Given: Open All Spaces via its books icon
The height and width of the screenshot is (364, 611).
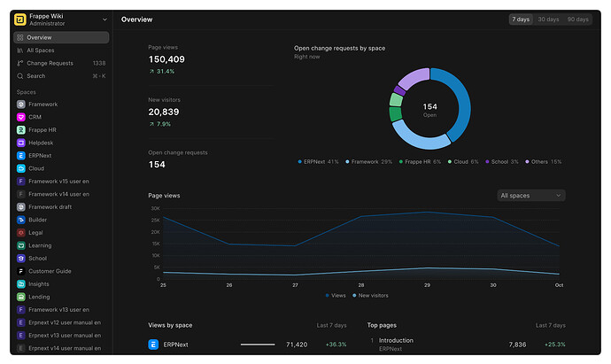Looking at the screenshot, I should tap(20, 50).
